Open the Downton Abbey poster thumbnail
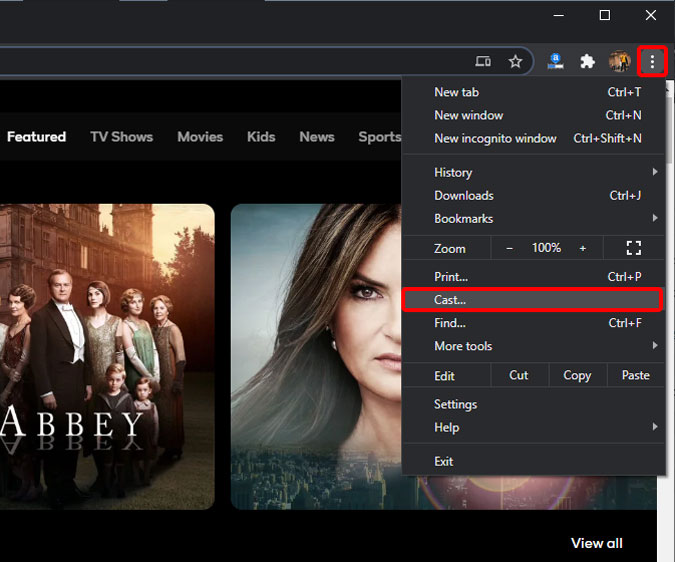 coord(107,357)
